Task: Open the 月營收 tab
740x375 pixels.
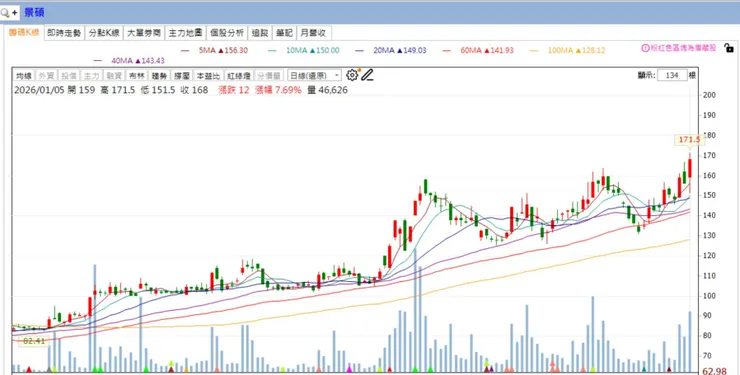Action: [314, 33]
